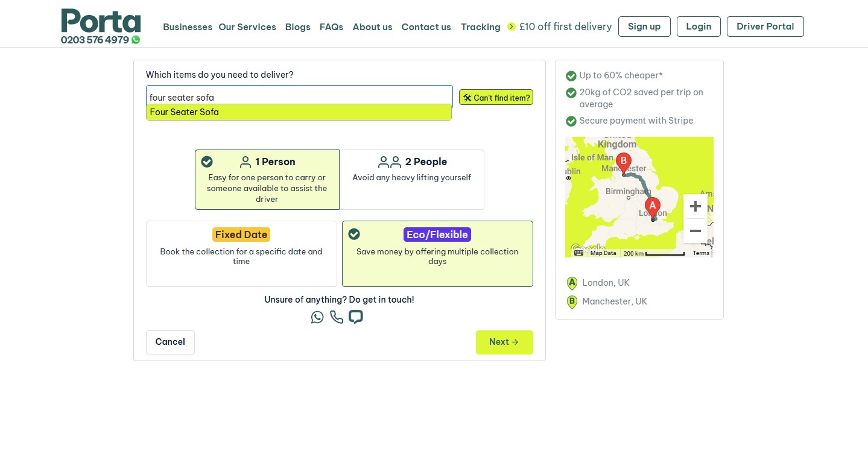Open the live chat bubble icon
Screen dimensions: 868x463
pyautogui.click(x=356, y=317)
